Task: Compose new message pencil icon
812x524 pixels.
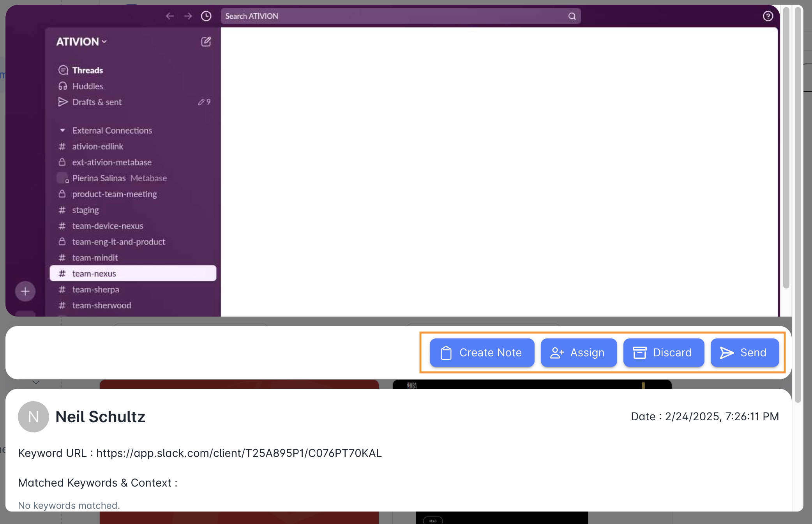Action: pyautogui.click(x=206, y=42)
